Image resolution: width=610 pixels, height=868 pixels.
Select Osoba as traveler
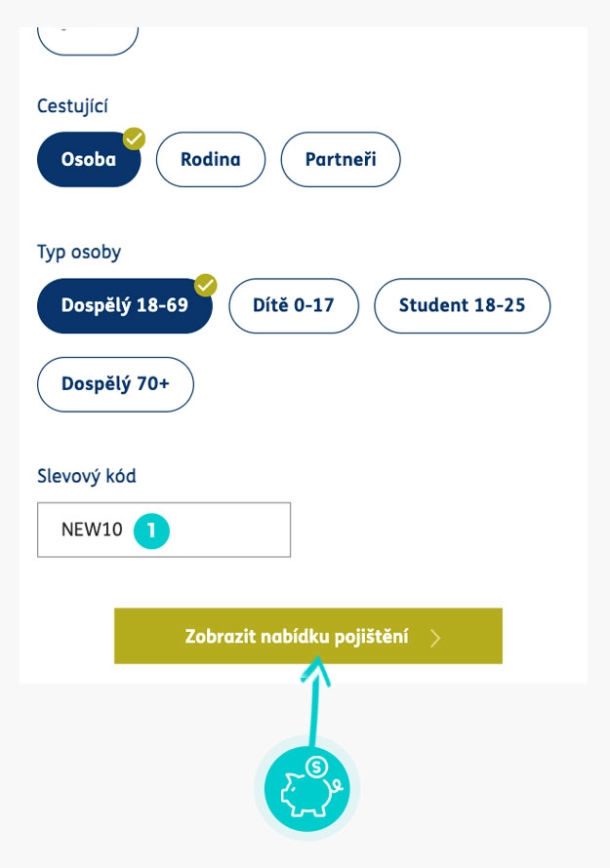click(88, 159)
